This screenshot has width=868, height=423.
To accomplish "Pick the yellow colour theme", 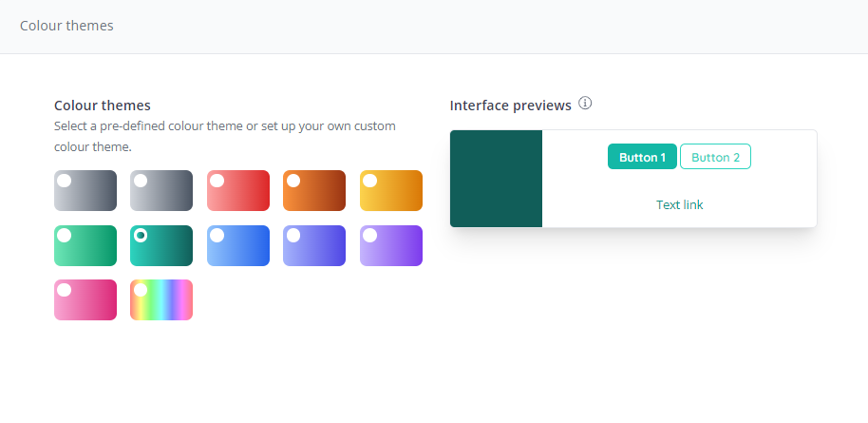I will pos(390,190).
